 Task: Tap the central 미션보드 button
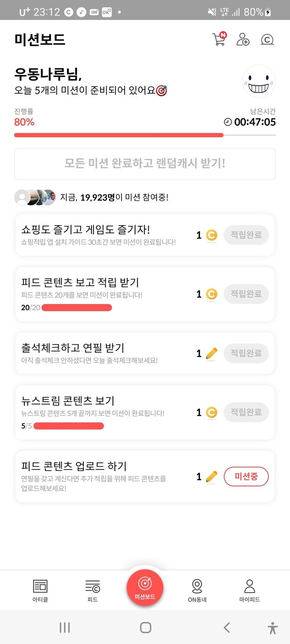tap(145, 587)
